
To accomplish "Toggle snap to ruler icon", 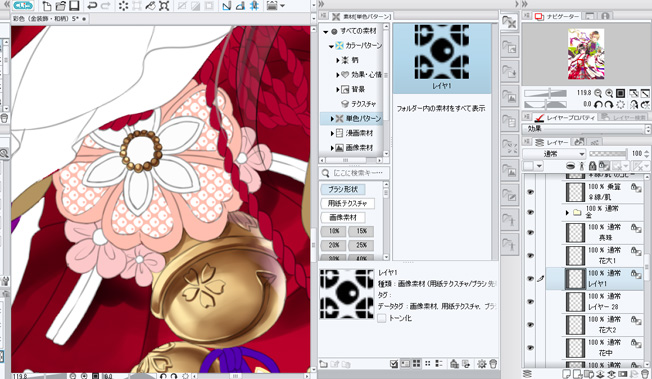I will click(226, 6).
